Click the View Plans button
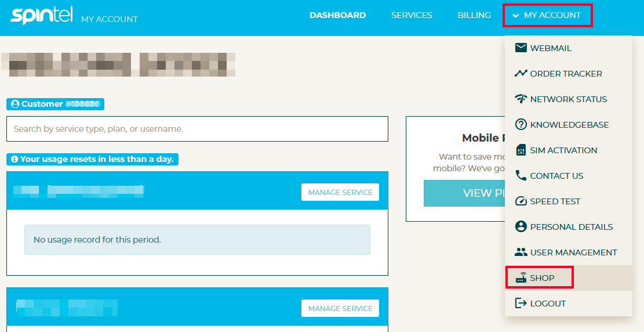Viewport: 644px width, 332px height. tap(464, 193)
